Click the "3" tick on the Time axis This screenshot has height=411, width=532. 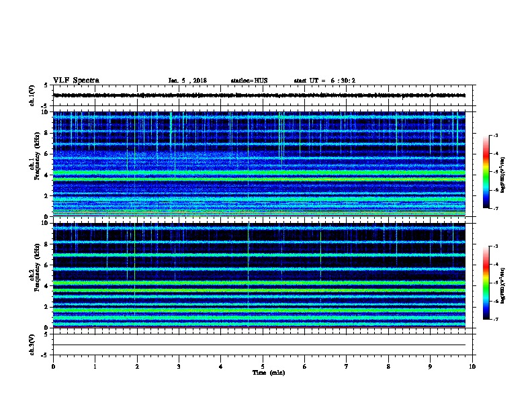(x=179, y=367)
